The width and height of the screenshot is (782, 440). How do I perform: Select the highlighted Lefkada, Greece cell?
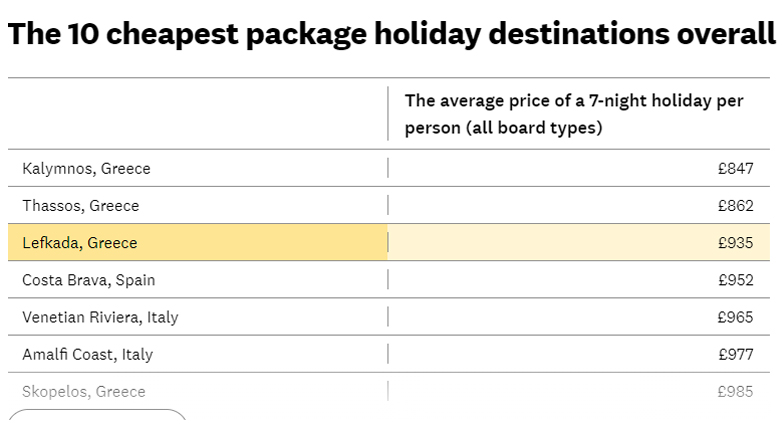tap(80, 243)
